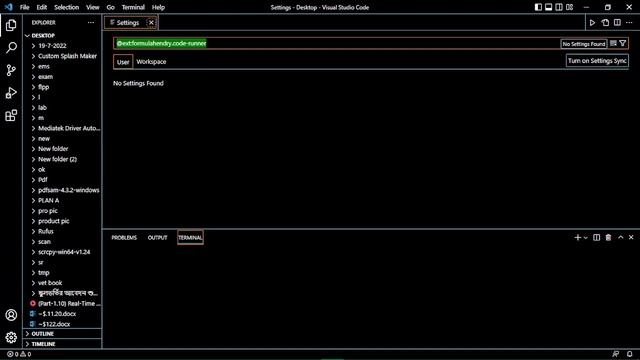Viewport: 640px width, 360px height.
Task: Select the User settings tab
Action: (x=123, y=62)
